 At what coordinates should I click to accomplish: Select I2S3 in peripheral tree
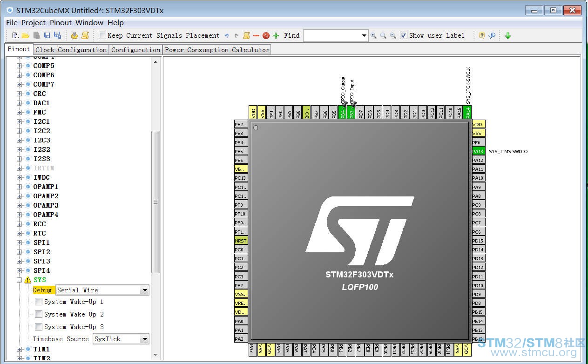pyautogui.click(x=41, y=159)
